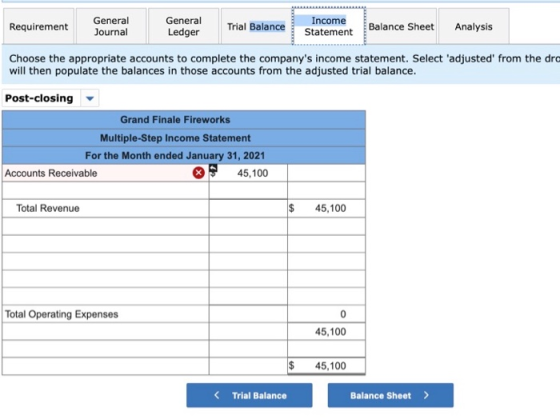Click the blue Trial Balance back button
This screenshot has width=560, height=419.
pyautogui.click(x=249, y=395)
